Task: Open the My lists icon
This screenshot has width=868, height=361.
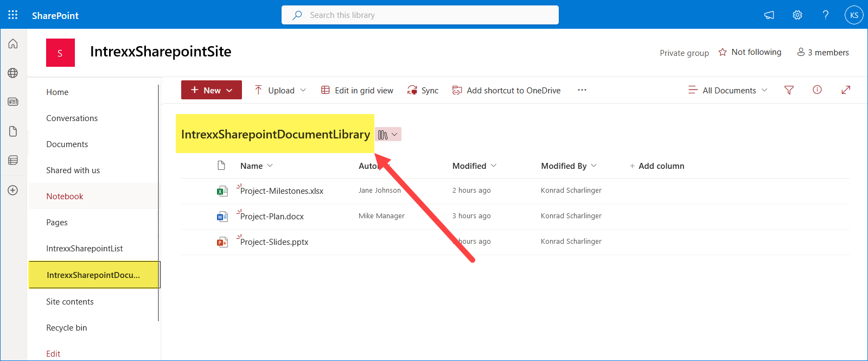Action: point(13,160)
